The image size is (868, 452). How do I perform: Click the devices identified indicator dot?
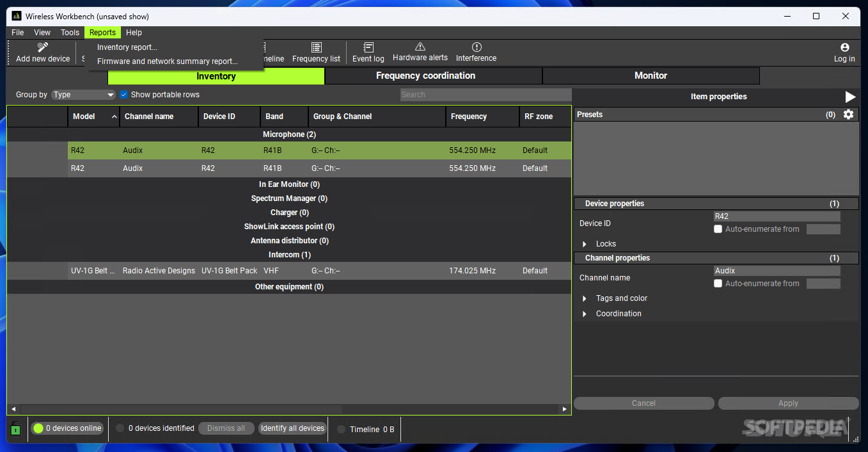coord(120,428)
